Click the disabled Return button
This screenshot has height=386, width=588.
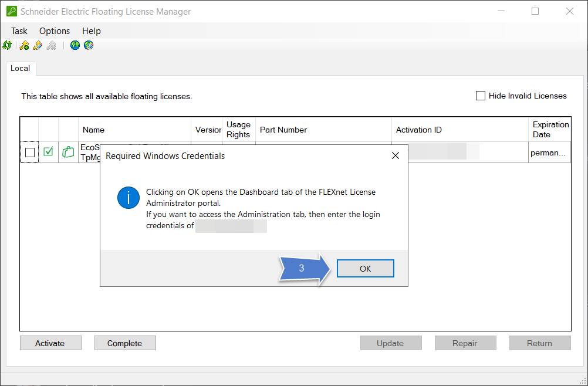click(540, 343)
